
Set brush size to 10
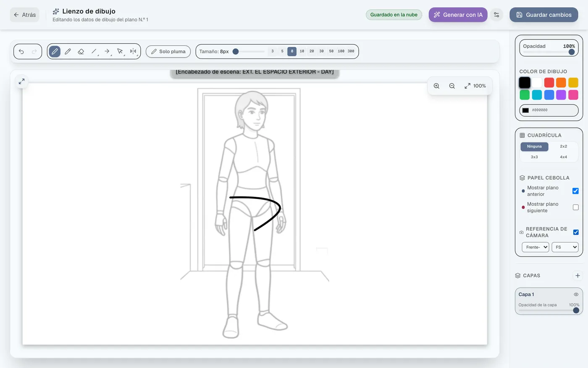[x=302, y=51]
